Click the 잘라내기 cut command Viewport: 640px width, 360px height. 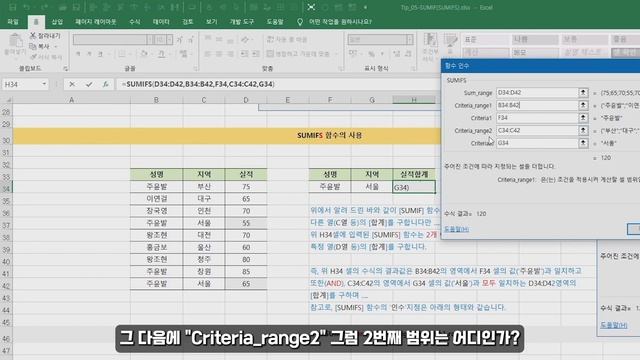pos(45,36)
